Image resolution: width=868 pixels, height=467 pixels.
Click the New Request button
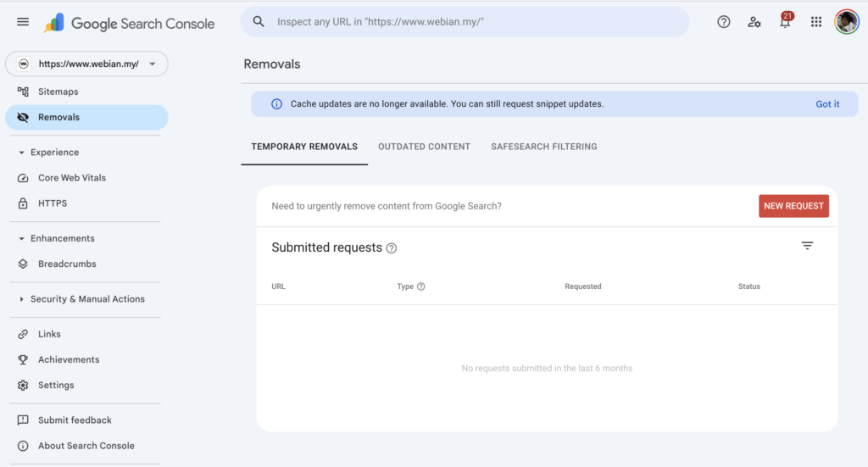point(793,206)
